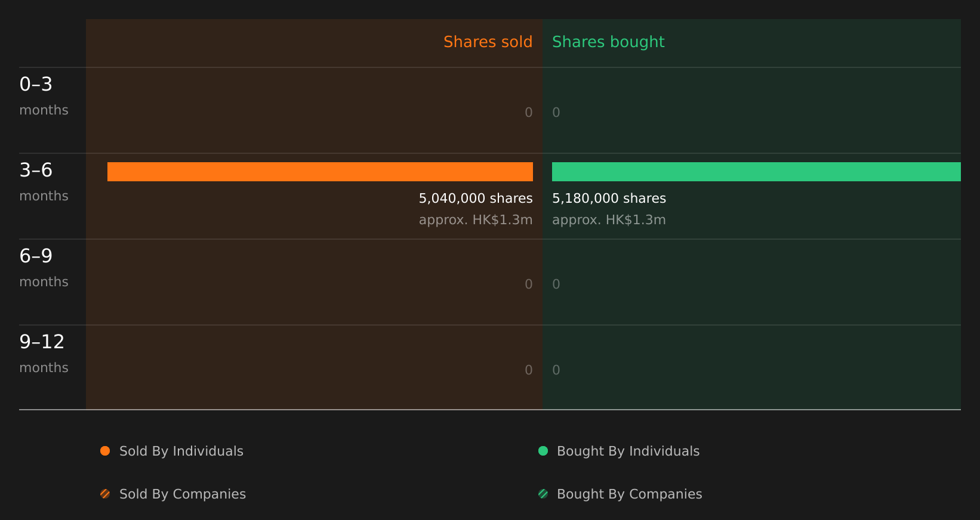Click the green shares bought bar

pyautogui.click(x=756, y=172)
